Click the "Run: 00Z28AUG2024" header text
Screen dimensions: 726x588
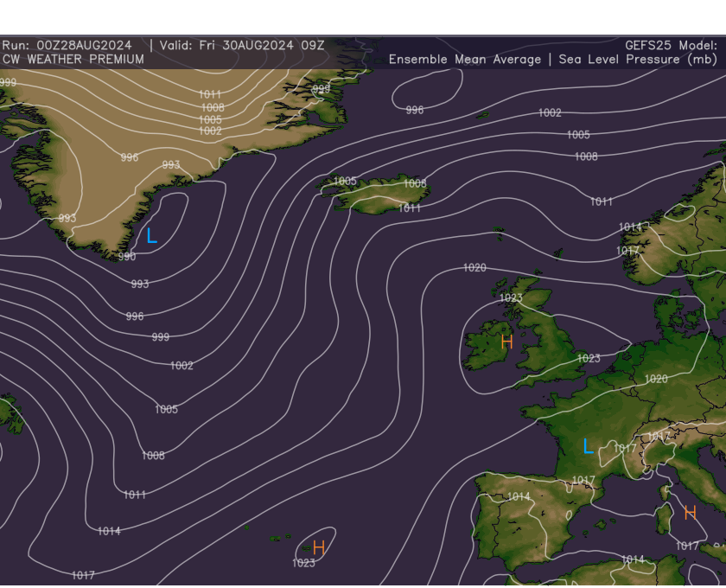click(x=67, y=46)
